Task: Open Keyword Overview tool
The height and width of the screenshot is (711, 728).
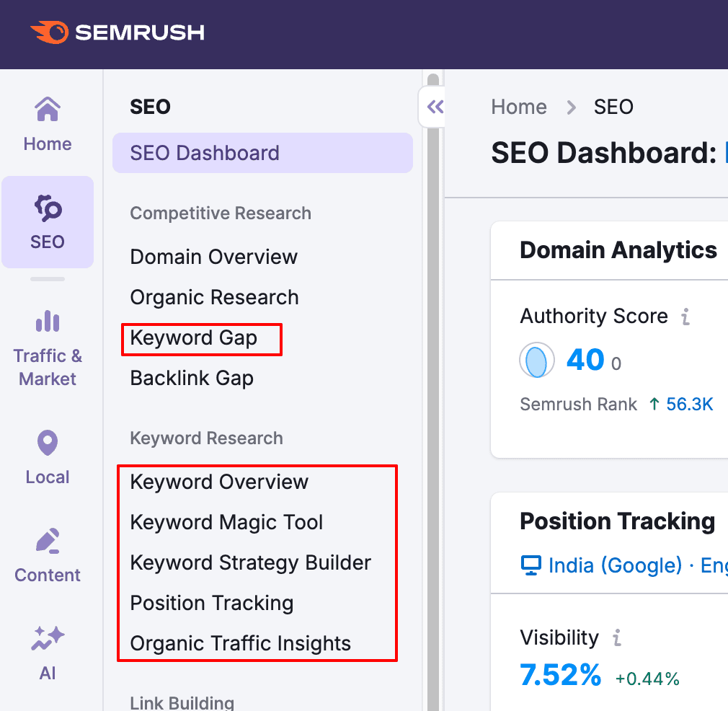Action: [219, 482]
